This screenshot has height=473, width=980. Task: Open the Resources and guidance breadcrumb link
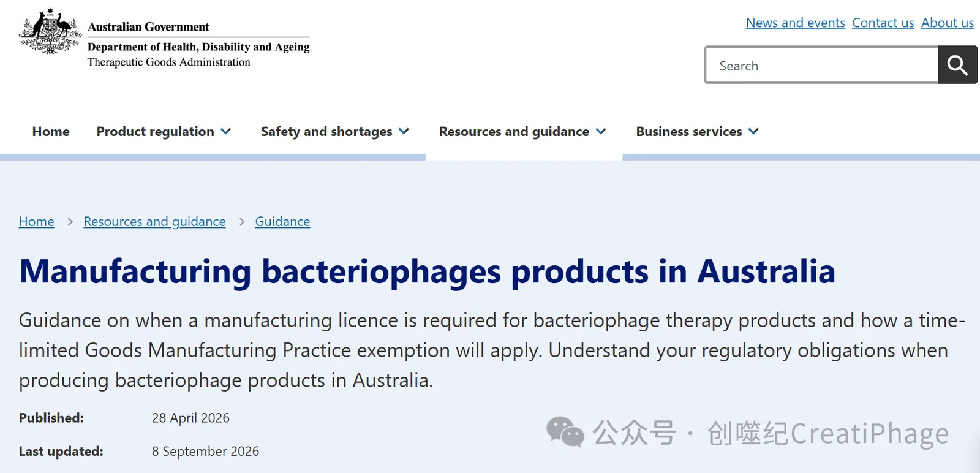pos(154,222)
